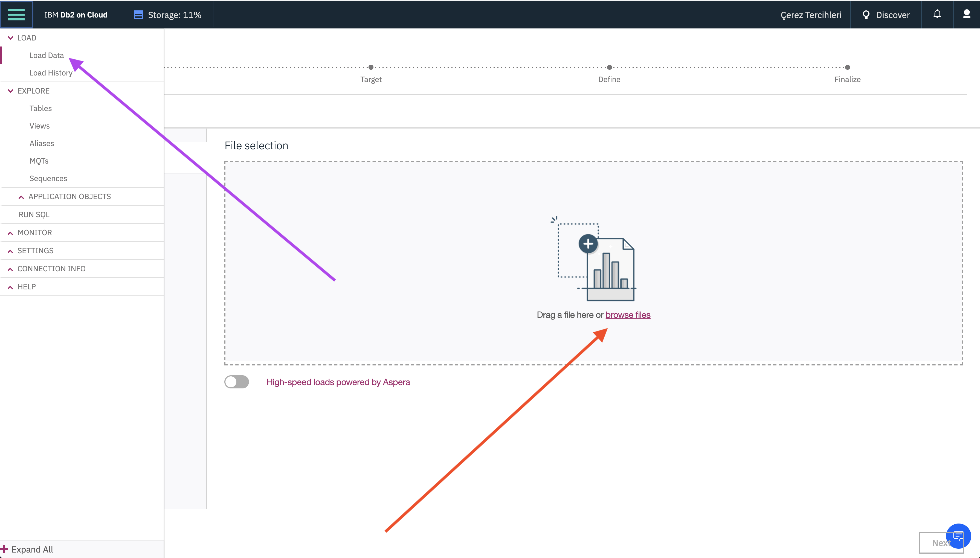The height and width of the screenshot is (558, 980).
Task: Click the Storage usage icon
Action: click(x=138, y=15)
